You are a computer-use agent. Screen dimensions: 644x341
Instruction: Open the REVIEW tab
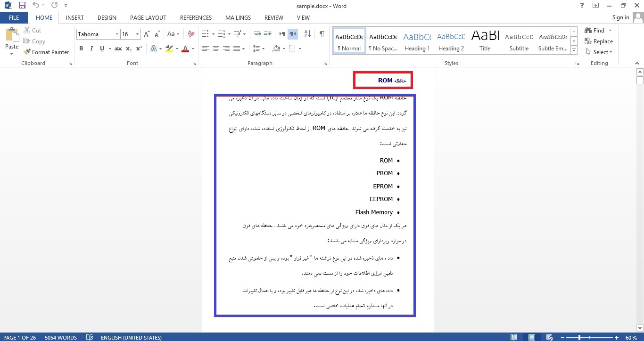(x=273, y=17)
